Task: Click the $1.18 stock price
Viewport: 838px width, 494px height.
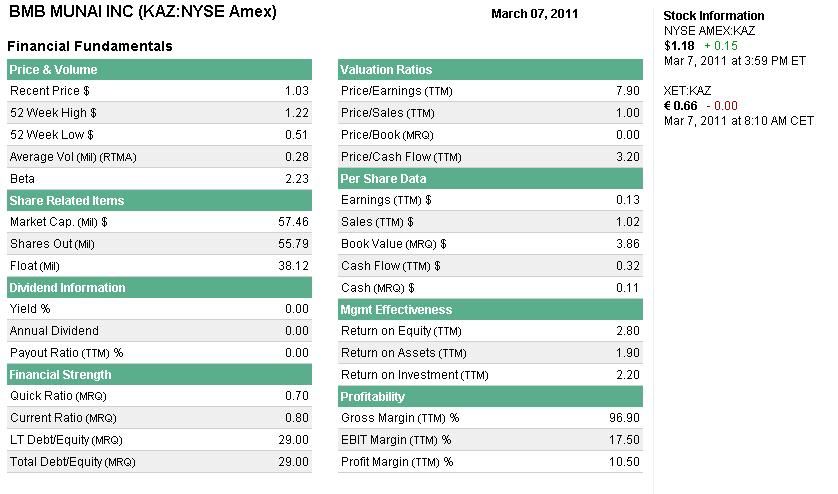Action: coord(679,46)
